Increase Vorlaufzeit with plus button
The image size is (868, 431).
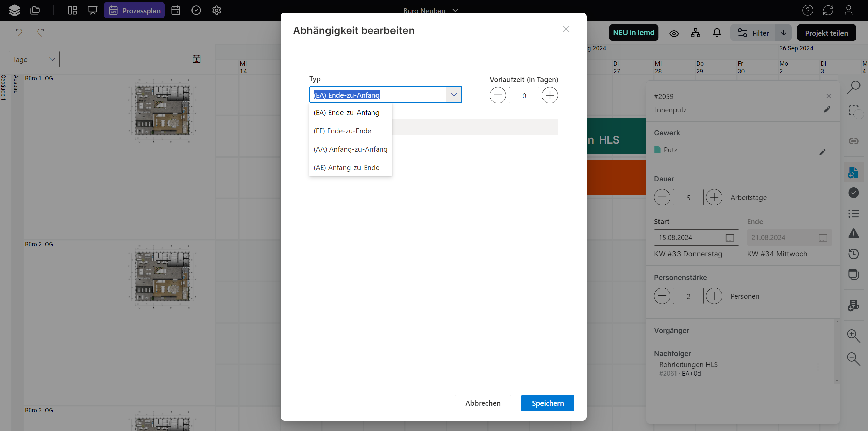tap(550, 95)
